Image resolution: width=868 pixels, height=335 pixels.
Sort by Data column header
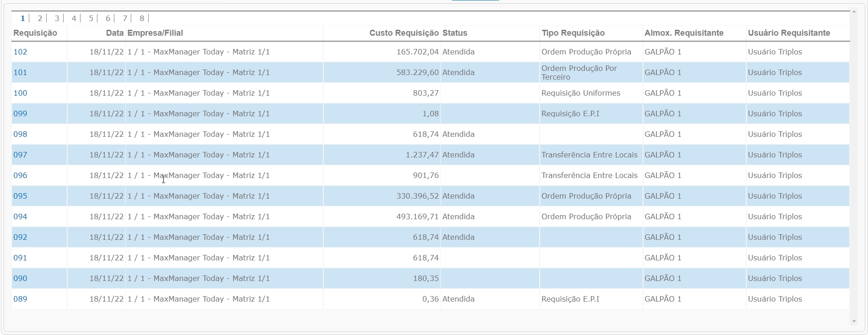pos(115,33)
